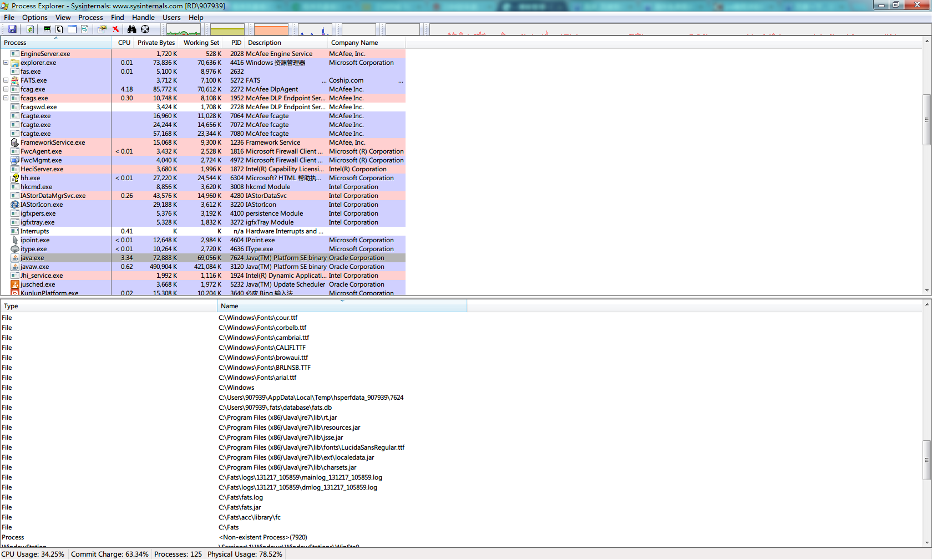
Task: Sort by the Description column header
Action: point(286,43)
